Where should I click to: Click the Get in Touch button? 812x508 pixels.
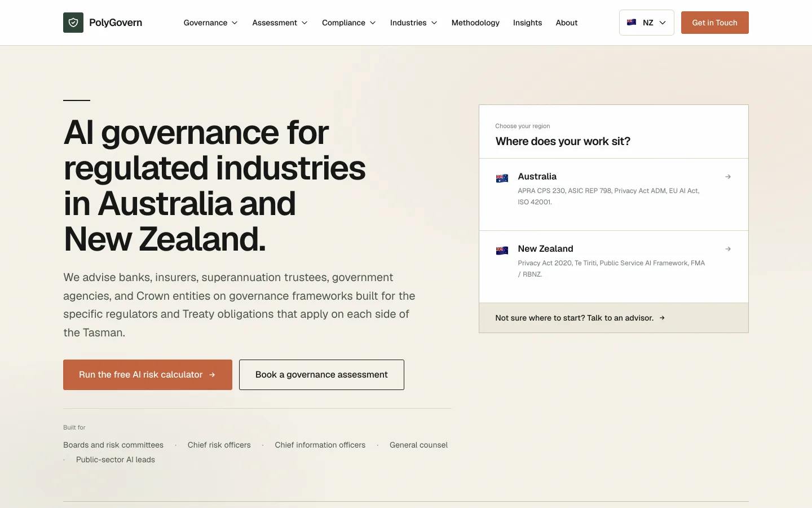point(715,23)
